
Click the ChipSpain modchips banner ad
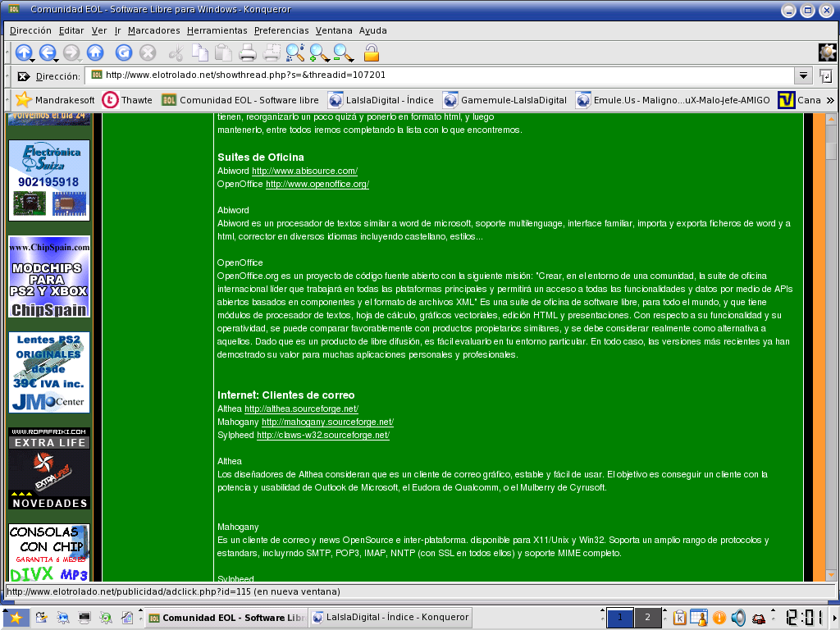click(49, 276)
